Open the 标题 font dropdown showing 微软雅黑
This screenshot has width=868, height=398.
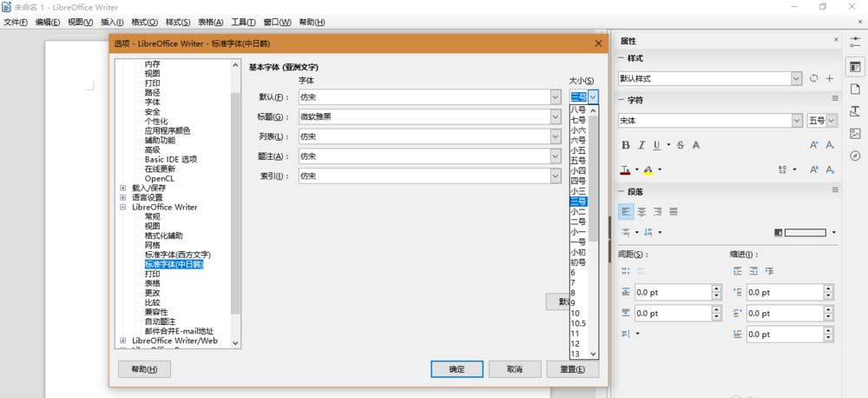555,116
